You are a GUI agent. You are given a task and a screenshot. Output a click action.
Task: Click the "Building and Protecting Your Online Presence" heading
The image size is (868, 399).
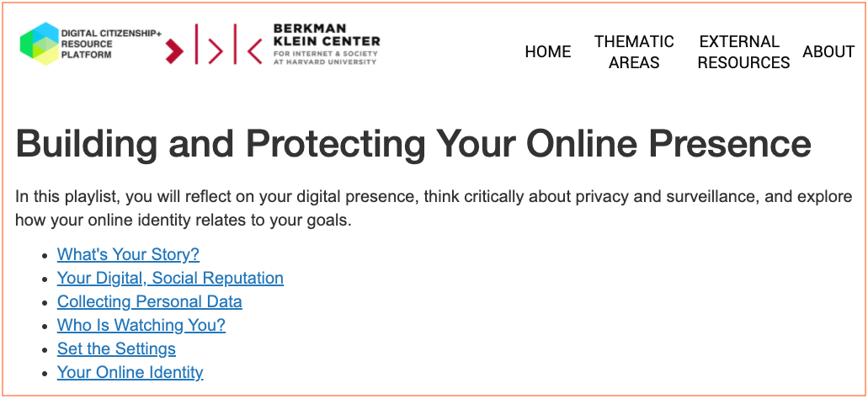pyautogui.click(x=413, y=144)
